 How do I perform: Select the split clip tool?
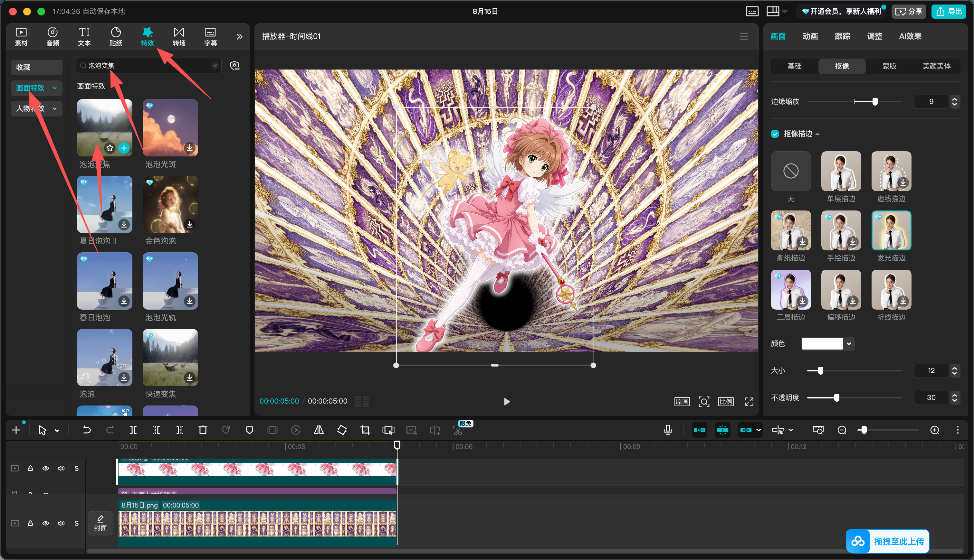133,430
